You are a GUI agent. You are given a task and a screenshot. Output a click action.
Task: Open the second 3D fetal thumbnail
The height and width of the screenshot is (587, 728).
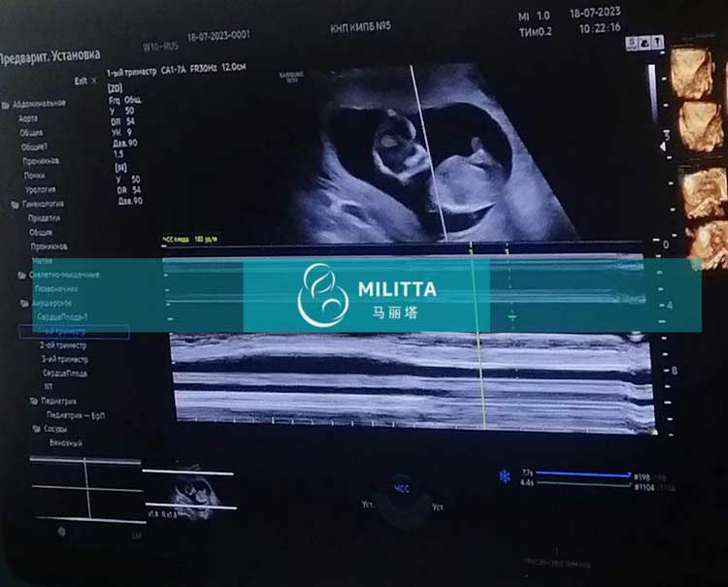701,127
